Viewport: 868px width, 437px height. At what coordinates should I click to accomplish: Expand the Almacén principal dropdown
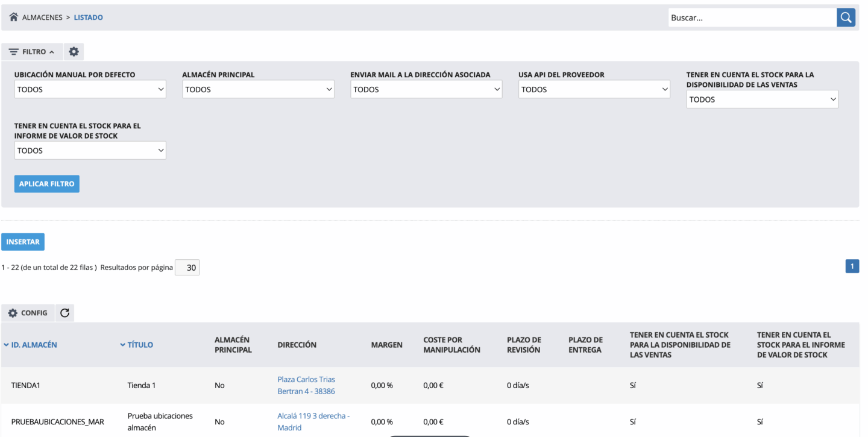coord(258,89)
